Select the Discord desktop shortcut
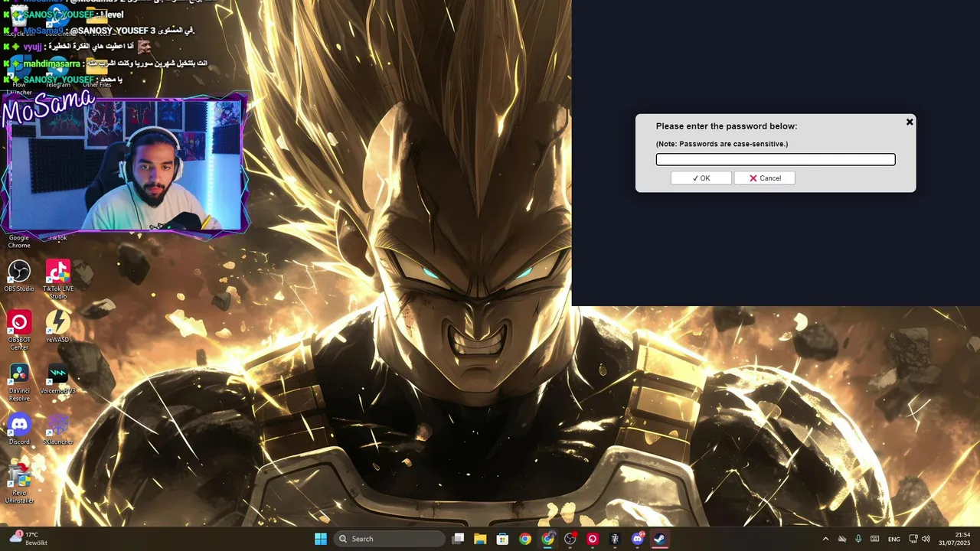This screenshot has height=551, width=980. click(19, 429)
